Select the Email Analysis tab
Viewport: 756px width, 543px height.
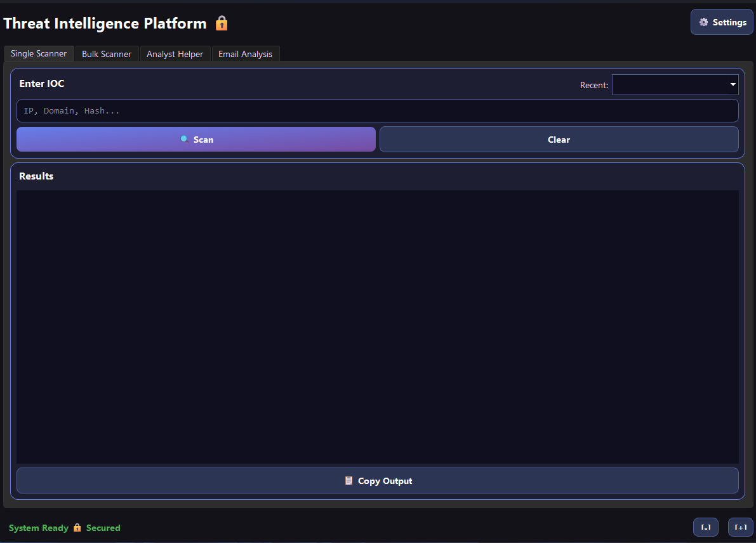click(246, 54)
